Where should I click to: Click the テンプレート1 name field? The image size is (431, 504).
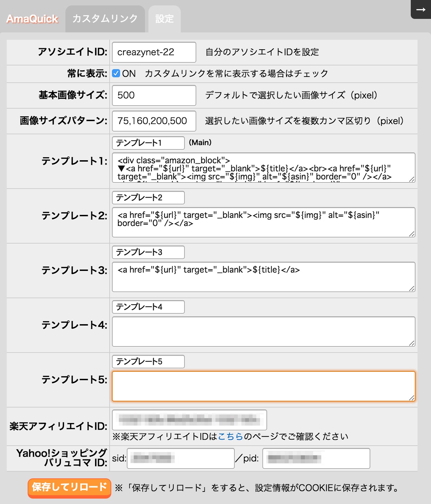coord(148,143)
